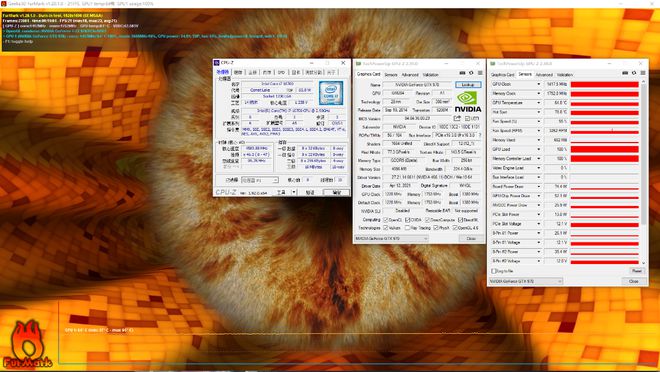Screen dimensions: 660x372
Task: Select the first CPU-Z processor tab
Action: click(223, 72)
